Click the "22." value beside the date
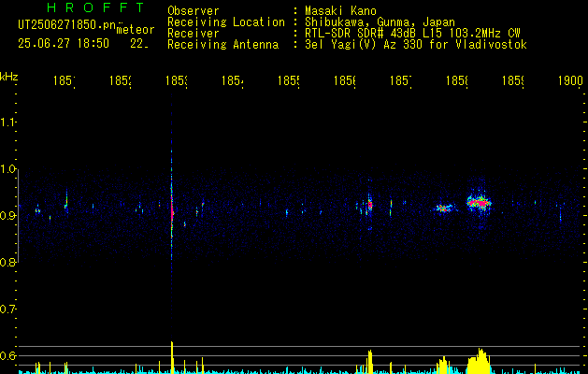The width and height of the screenshot is (588, 374). 139,44
